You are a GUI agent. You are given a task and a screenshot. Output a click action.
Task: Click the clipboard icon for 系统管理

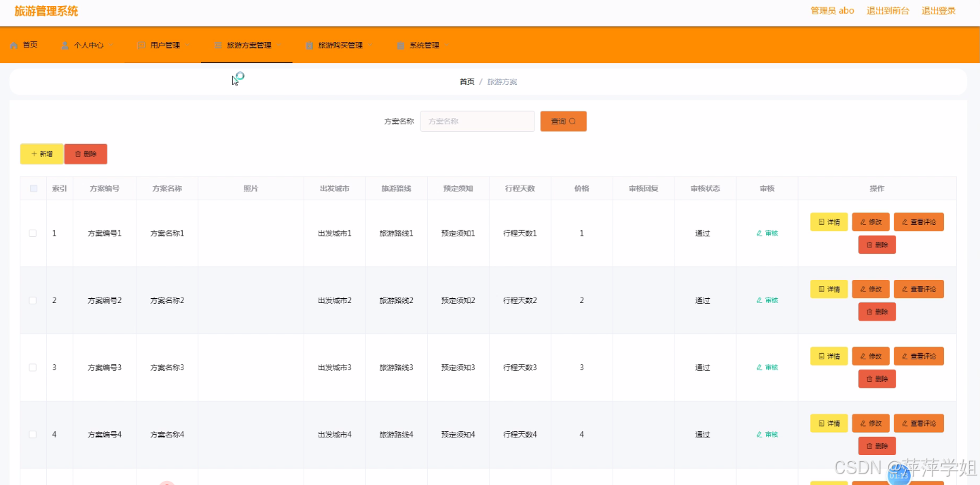(401, 46)
